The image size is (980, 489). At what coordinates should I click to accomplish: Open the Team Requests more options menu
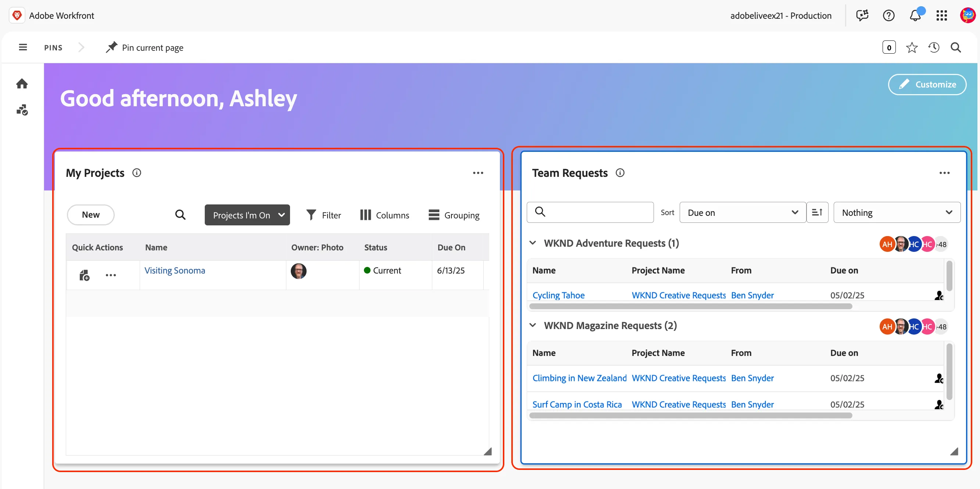pos(944,173)
